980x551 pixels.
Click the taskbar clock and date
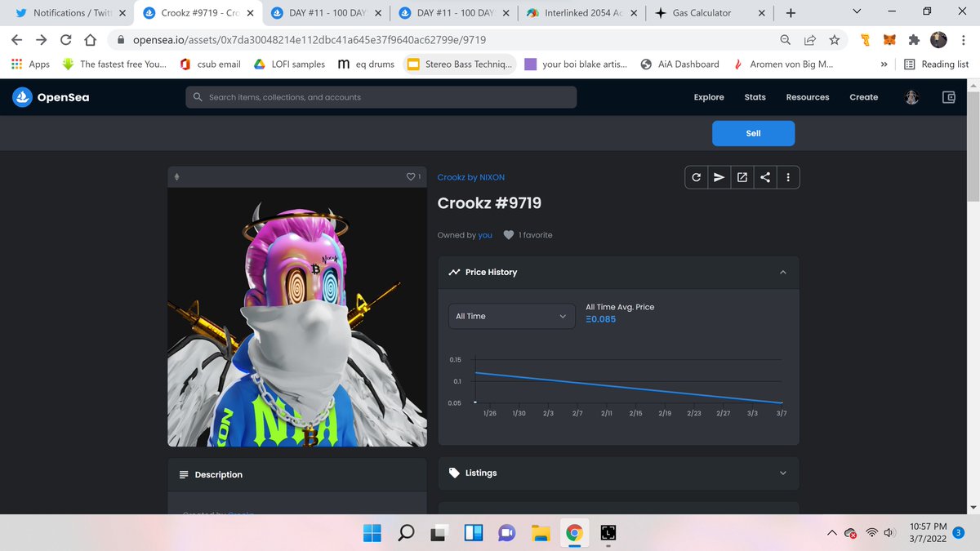(928, 533)
